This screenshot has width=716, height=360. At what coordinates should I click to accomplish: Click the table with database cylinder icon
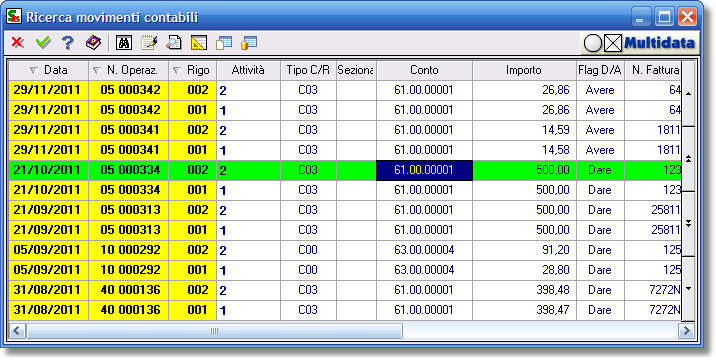(249, 43)
